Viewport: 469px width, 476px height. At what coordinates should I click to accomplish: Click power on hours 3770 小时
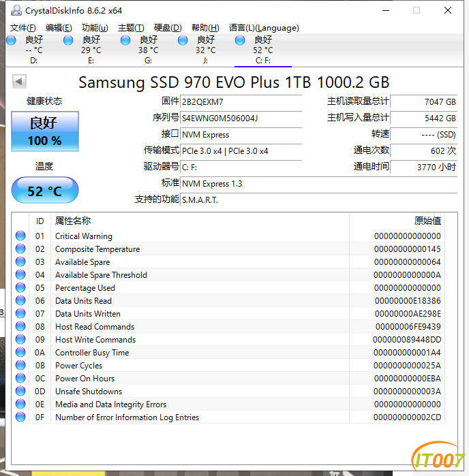[424, 168]
